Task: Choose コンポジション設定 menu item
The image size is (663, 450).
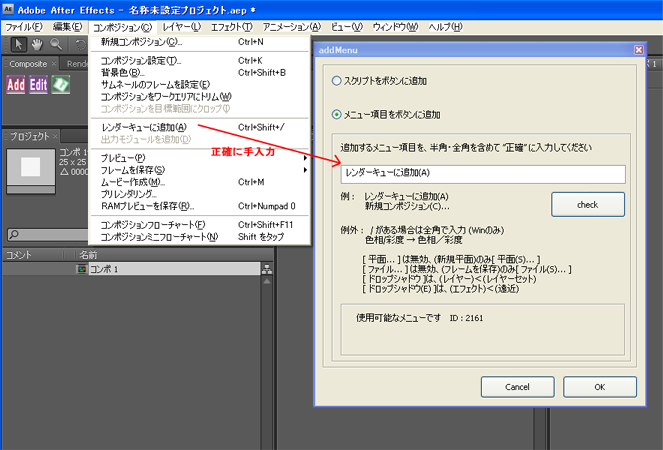Action: [200, 60]
